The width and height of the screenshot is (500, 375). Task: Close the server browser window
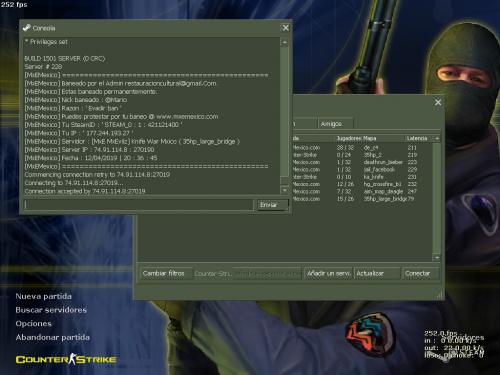pyautogui.click(x=438, y=102)
